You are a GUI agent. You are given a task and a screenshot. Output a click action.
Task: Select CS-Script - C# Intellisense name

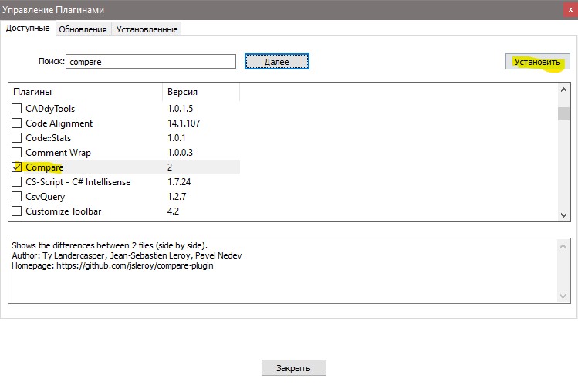point(78,182)
